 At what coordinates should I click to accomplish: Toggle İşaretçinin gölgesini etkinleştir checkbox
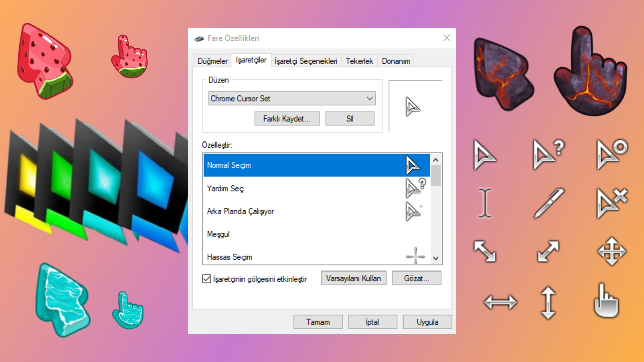(x=206, y=279)
